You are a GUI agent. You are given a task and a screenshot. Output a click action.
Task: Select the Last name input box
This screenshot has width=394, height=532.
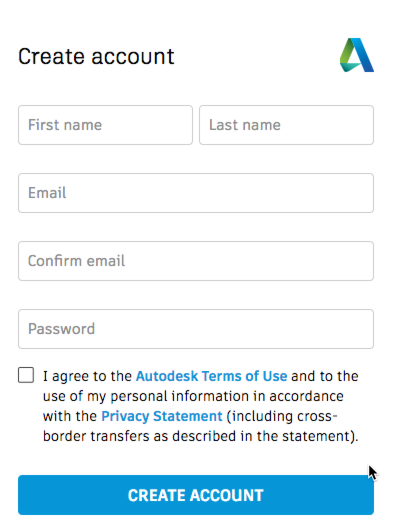click(286, 125)
